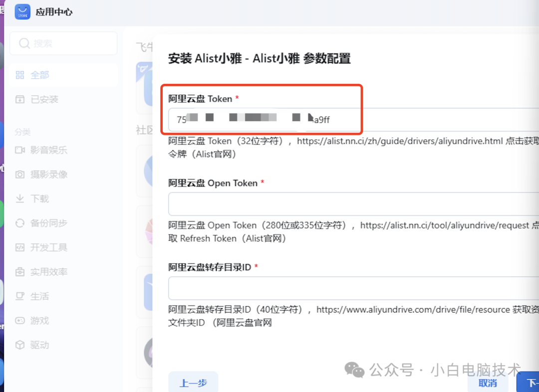Open the 驱动 category
The image size is (539, 392).
click(x=63, y=345)
